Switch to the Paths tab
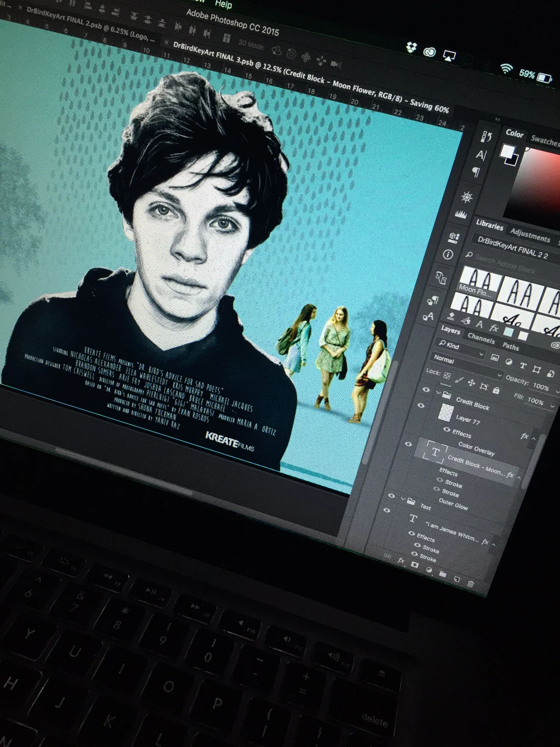 [510, 347]
